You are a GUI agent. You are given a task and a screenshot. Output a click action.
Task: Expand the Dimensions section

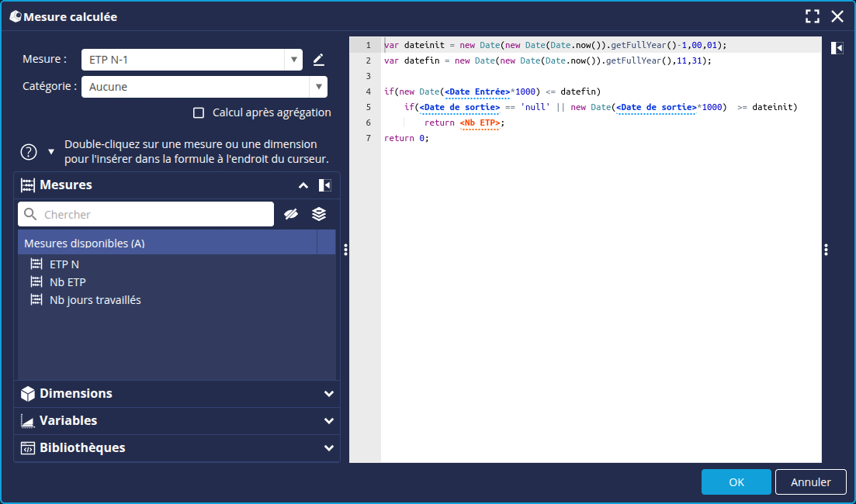[x=329, y=394]
